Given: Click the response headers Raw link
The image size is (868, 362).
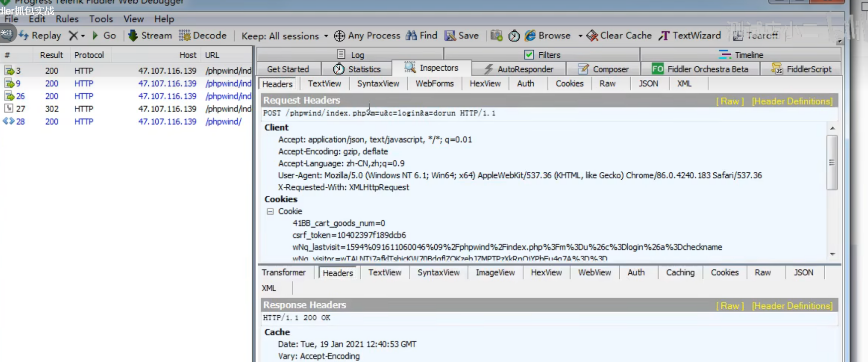Looking at the screenshot, I should click(730, 306).
